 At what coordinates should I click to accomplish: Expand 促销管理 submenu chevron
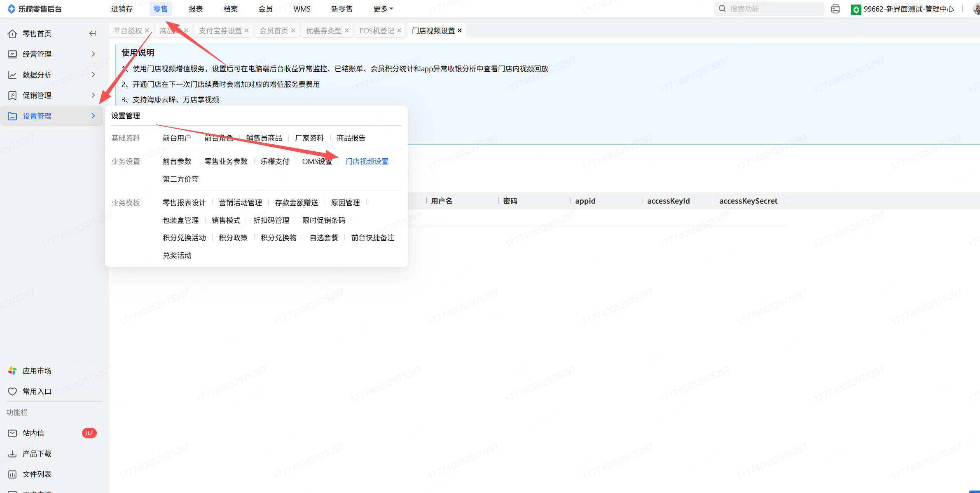93,95
